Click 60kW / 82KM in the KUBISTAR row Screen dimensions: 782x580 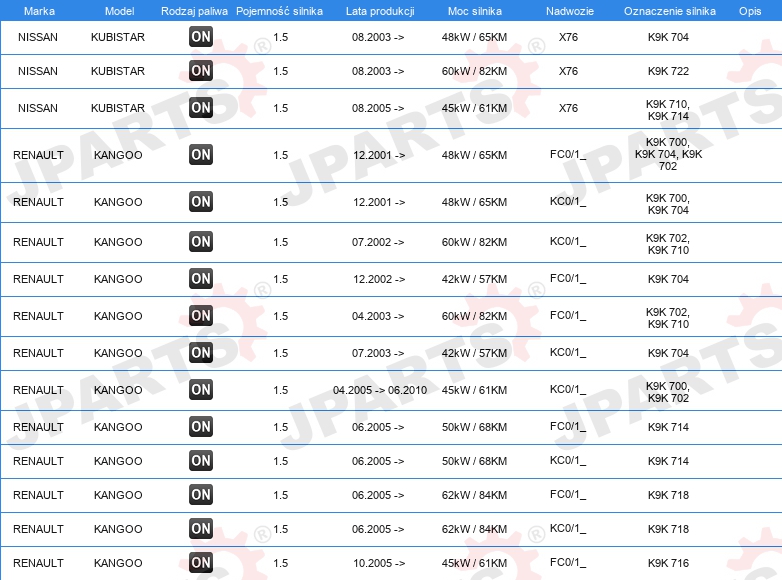pyautogui.click(x=474, y=71)
